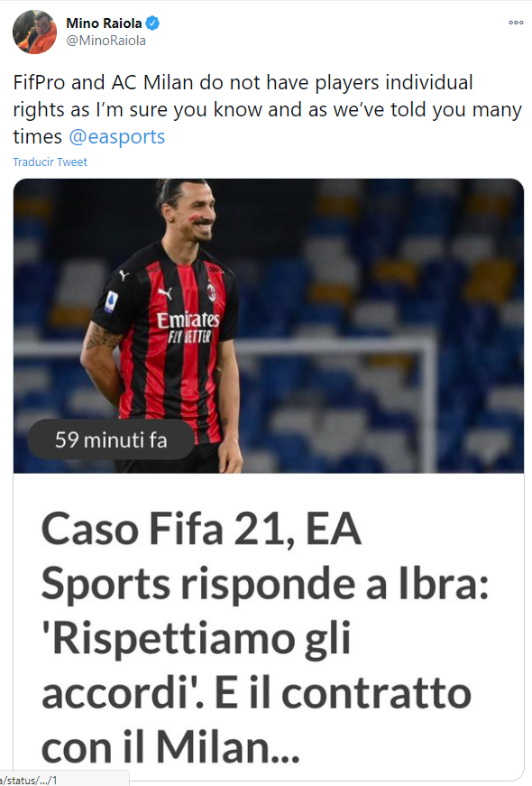
Task: Click 'Sports risponde a Ibra' headline line
Action: (x=265, y=584)
